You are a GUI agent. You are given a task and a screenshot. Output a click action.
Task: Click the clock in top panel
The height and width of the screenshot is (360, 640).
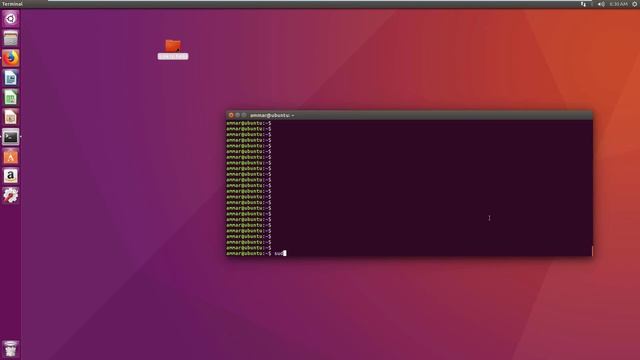tap(618, 4)
